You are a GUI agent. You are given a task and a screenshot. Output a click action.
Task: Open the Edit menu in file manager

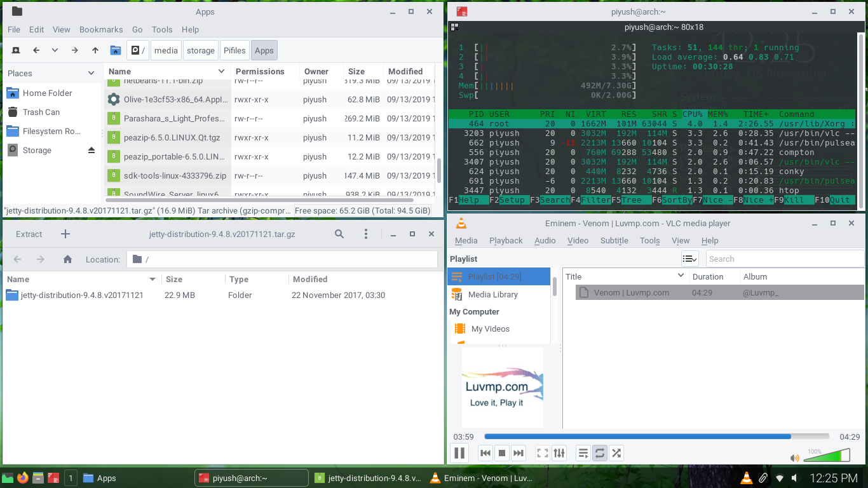click(x=37, y=29)
